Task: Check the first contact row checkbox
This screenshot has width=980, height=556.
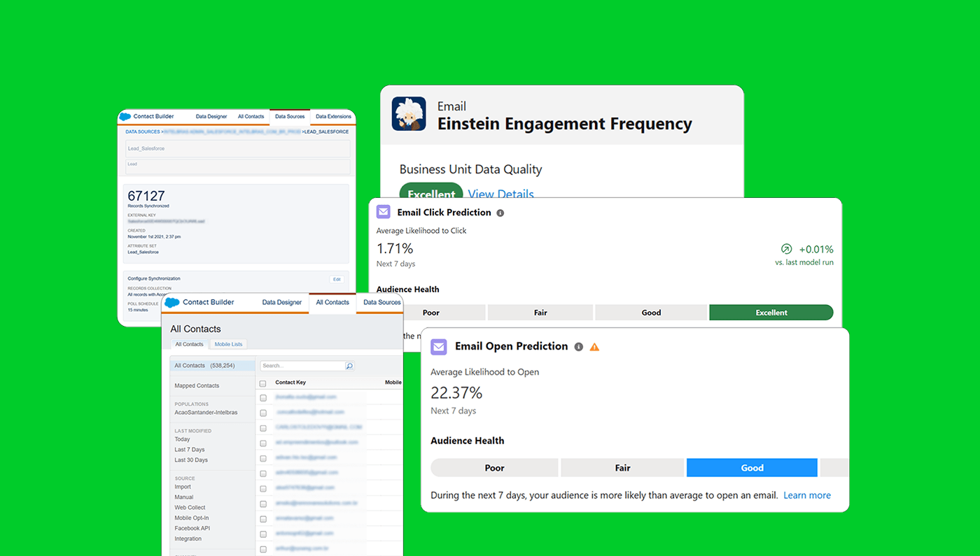Action: click(x=263, y=398)
